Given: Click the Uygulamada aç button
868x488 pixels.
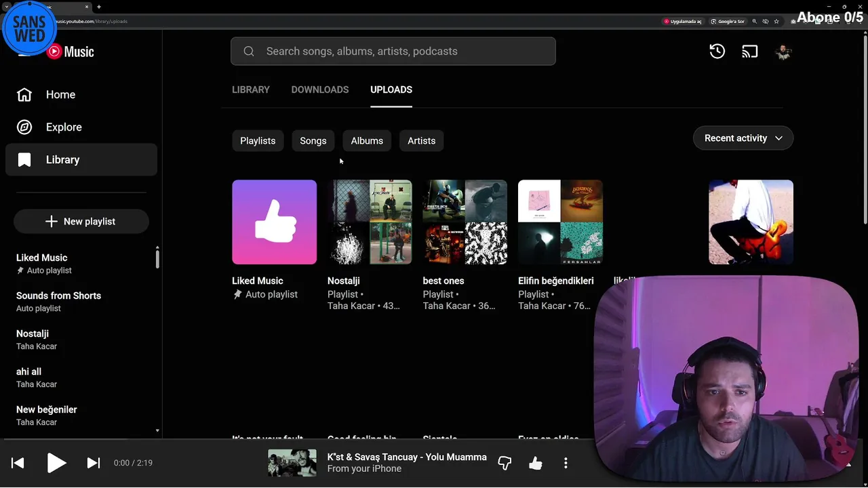Looking at the screenshot, I should [x=682, y=21].
